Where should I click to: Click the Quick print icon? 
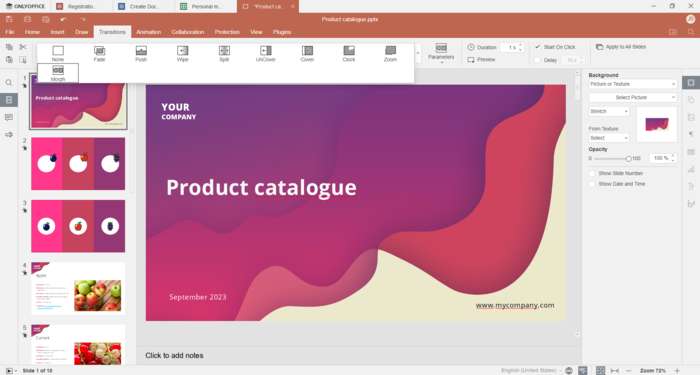click(x=46, y=19)
